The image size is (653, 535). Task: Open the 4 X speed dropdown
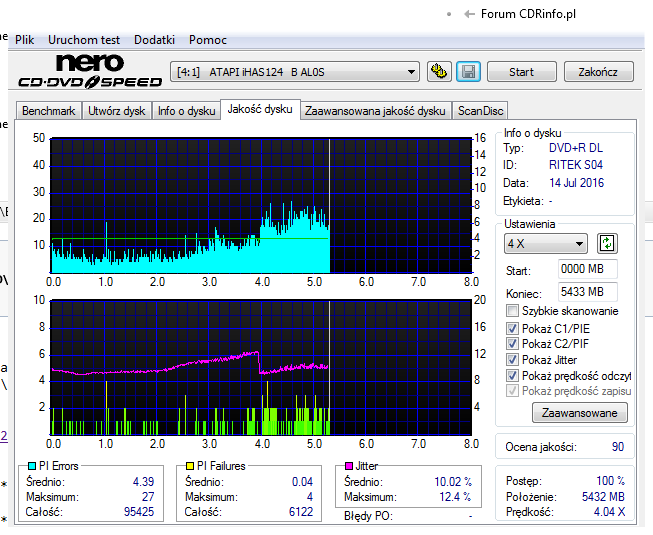pyautogui.click(x=546, y=244)
